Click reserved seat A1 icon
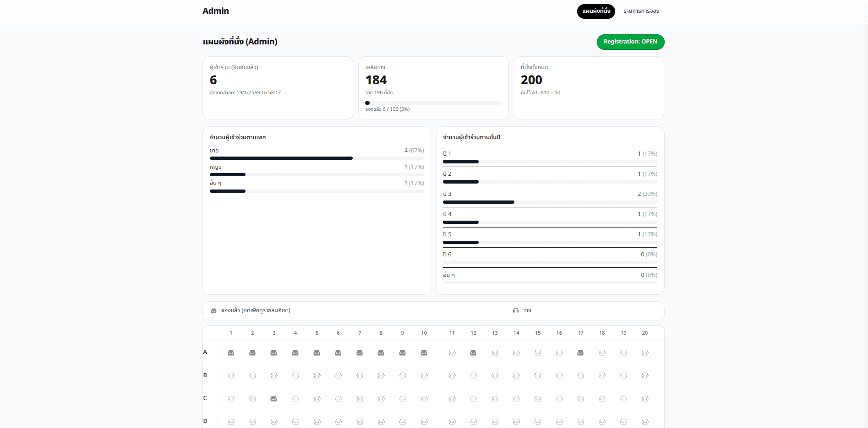Image resolution: width=868 pixels, height=428 pixels. click(231, 353)
